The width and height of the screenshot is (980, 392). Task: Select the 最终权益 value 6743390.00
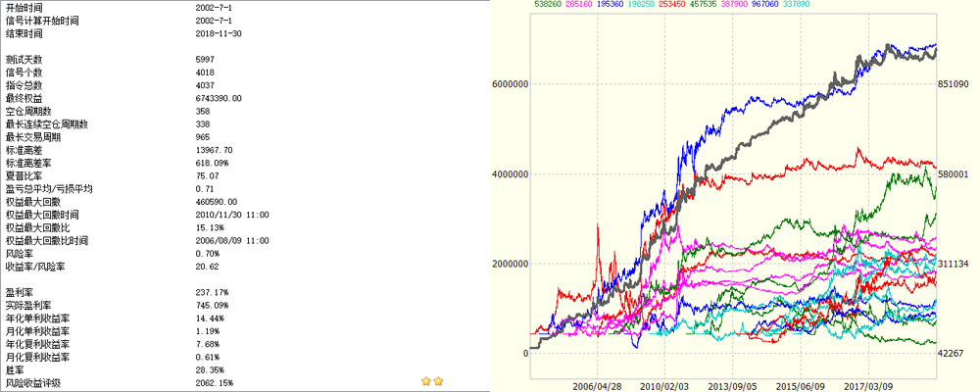click(x=219, y=99)
